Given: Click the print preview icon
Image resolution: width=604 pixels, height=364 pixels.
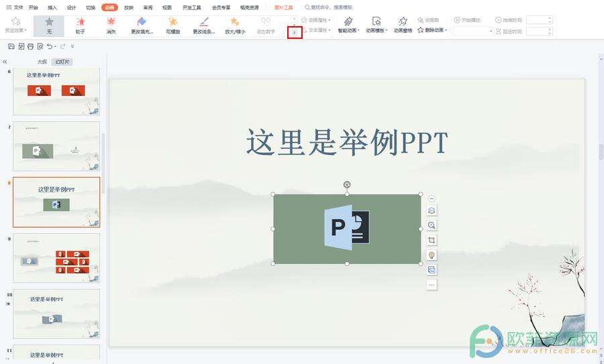Looking at the screenshot, I should (40, 46).
